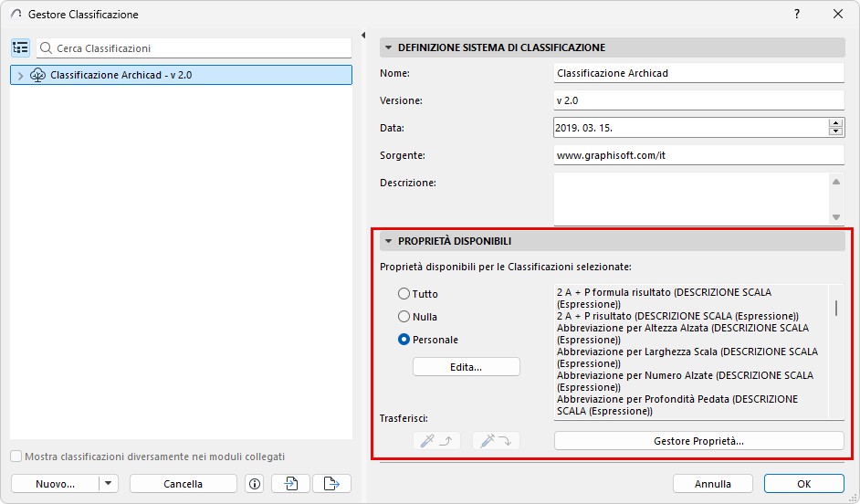Image resolution: width=860 pixels, height=504 pixels.
Task: Click the Annulla button
Action: coord(712,484)
